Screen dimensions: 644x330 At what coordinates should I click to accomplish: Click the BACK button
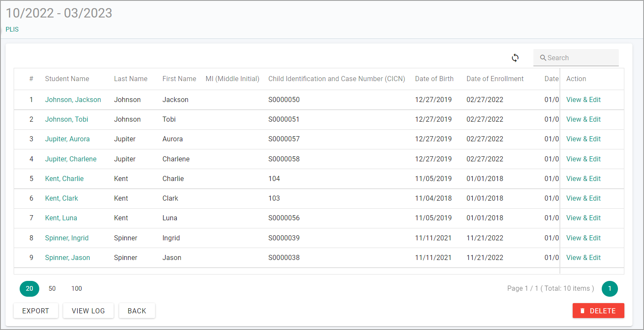pos(137,311)
